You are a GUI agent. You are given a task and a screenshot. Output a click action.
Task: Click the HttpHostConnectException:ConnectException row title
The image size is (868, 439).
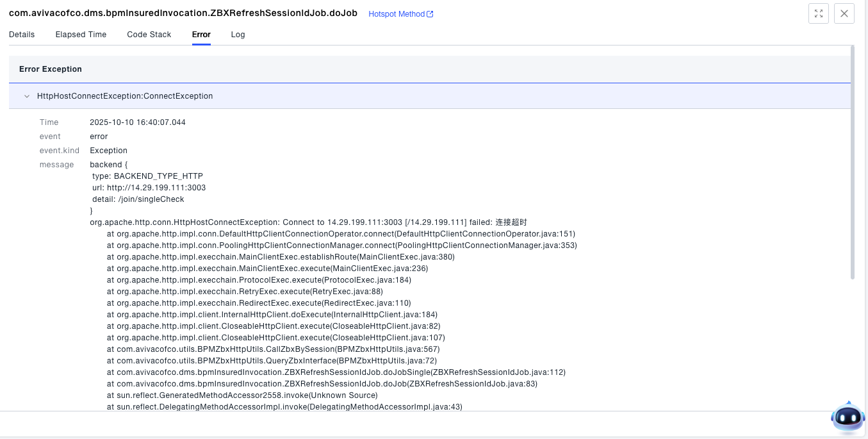(125, 96)
